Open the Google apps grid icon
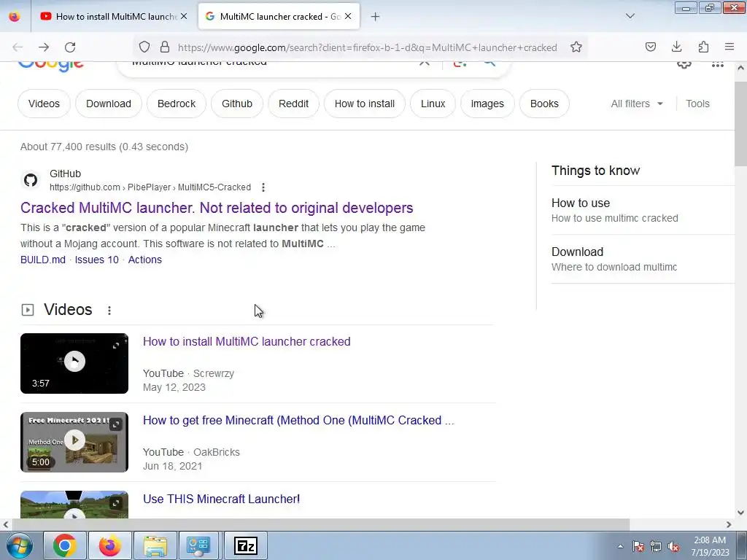 [x=718, y=64]
